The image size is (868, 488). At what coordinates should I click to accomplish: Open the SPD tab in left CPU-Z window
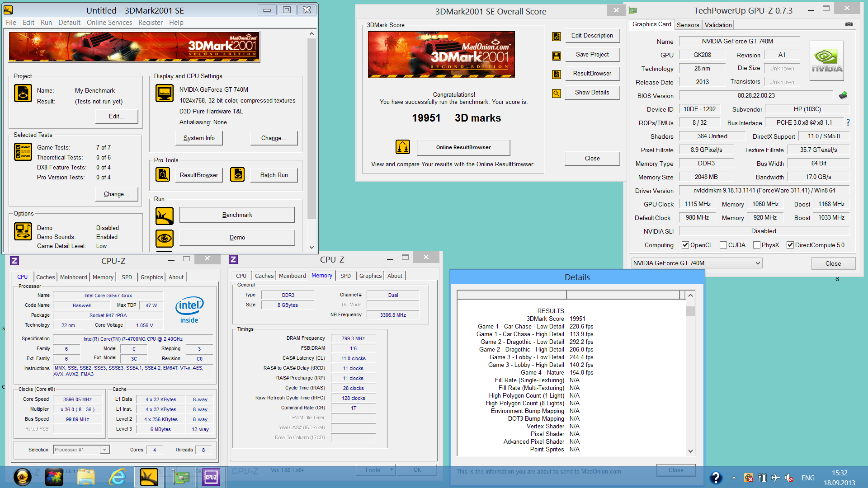pos(127,277)
